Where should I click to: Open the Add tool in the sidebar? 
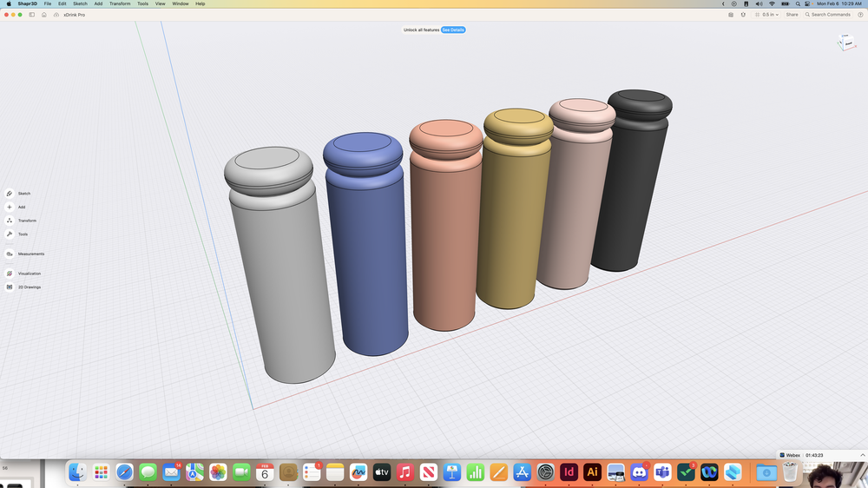coord(15,208)
